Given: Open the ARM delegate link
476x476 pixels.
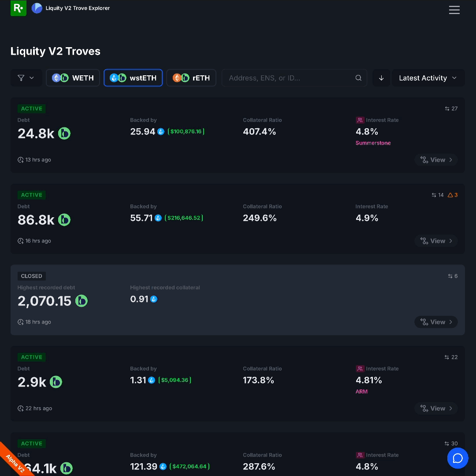Looking at the screenshot, I should (361, 391).
